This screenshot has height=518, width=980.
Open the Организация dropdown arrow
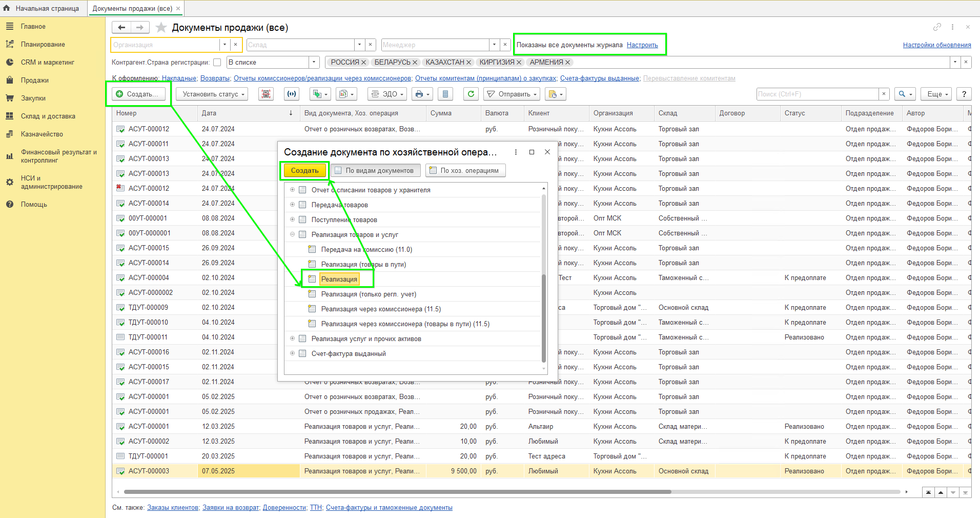[224, 45]
